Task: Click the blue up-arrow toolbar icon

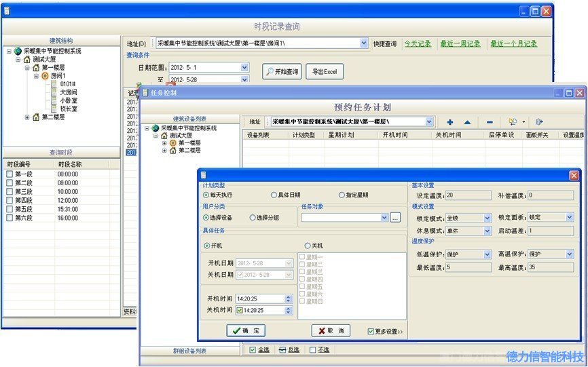Action: [467, 122]
